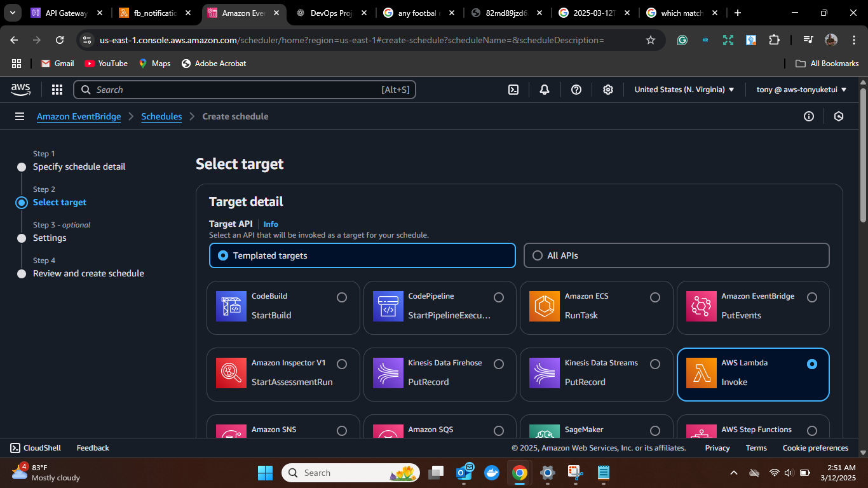
Task: Switch to the 82md89jzd6 tab
Action: coord(507,13)
